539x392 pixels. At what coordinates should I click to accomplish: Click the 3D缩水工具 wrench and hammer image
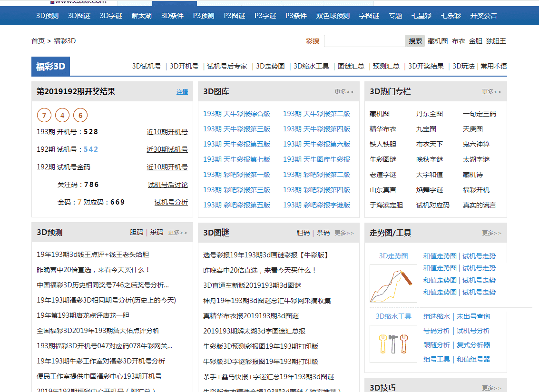(393, 343)
